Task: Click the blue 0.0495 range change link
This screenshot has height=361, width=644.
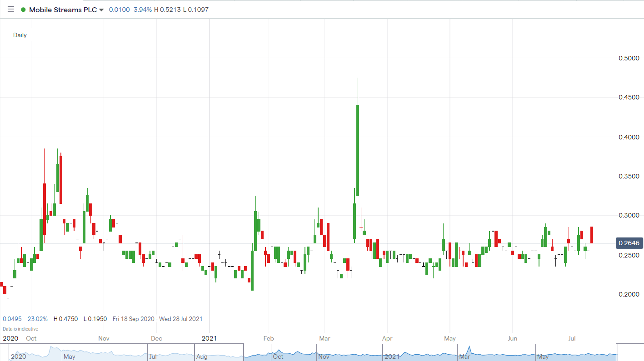Action: (12, 319)
